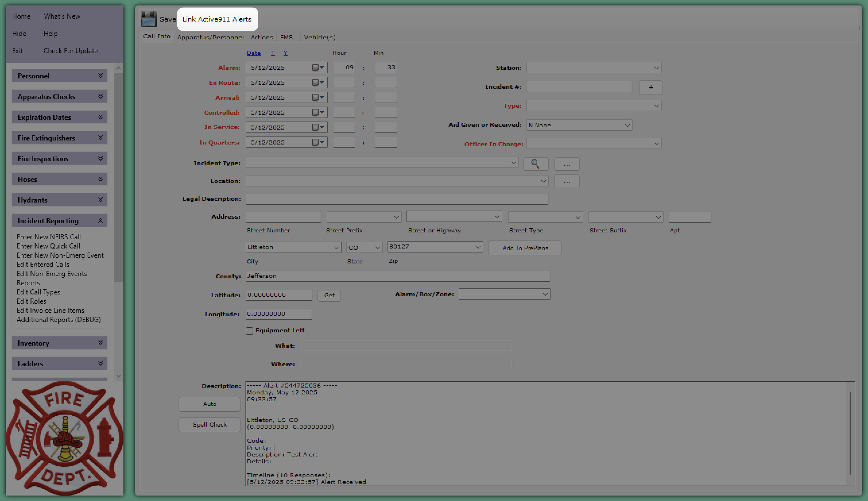Switch to the Apparatus/Personnel tab

[x=210, y=37]
